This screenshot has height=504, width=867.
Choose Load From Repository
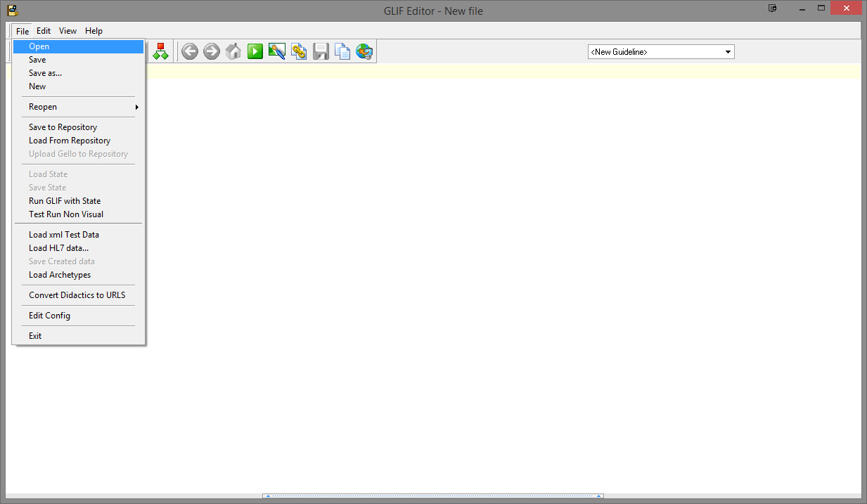(79, 141)
